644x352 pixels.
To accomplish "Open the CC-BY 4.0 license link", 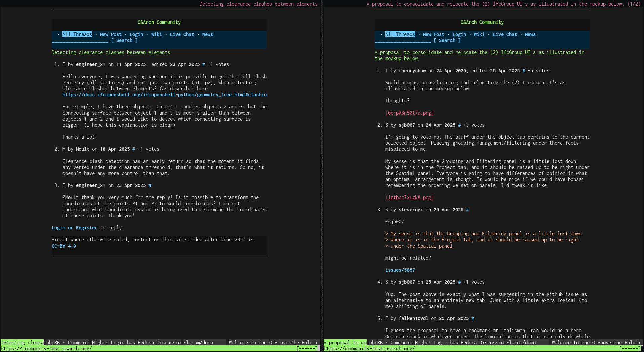I will pos(64,246).
